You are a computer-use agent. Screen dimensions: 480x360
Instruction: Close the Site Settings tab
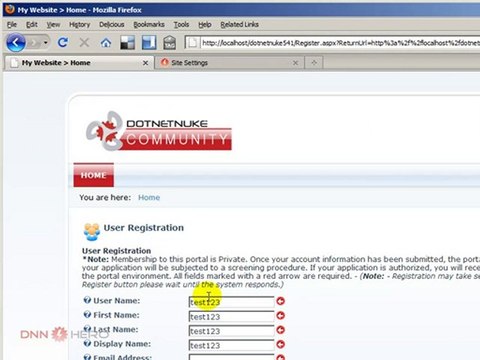click(295, 63)
